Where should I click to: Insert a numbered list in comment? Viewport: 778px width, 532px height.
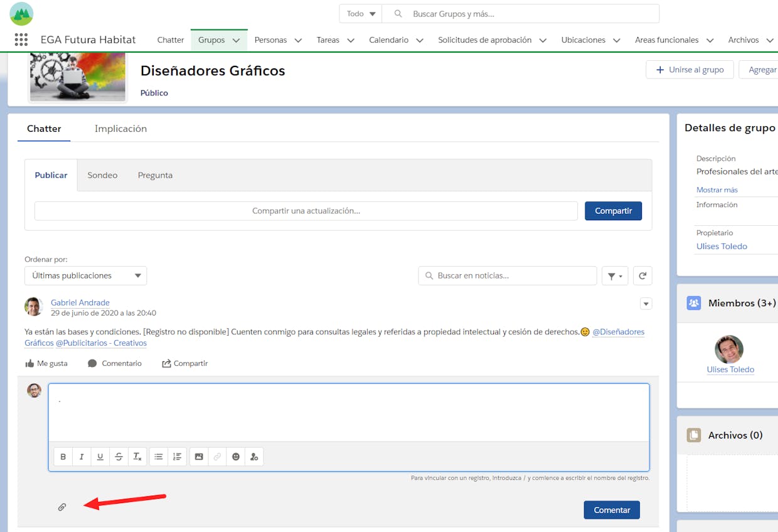coord(177,457)
